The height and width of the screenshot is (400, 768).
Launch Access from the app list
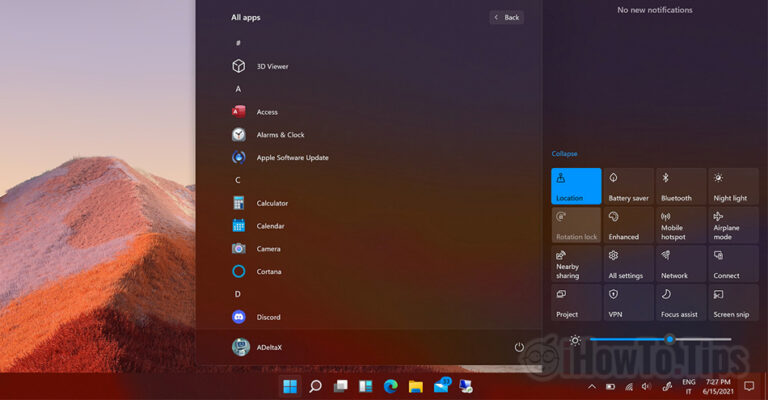tap(239, 112)
